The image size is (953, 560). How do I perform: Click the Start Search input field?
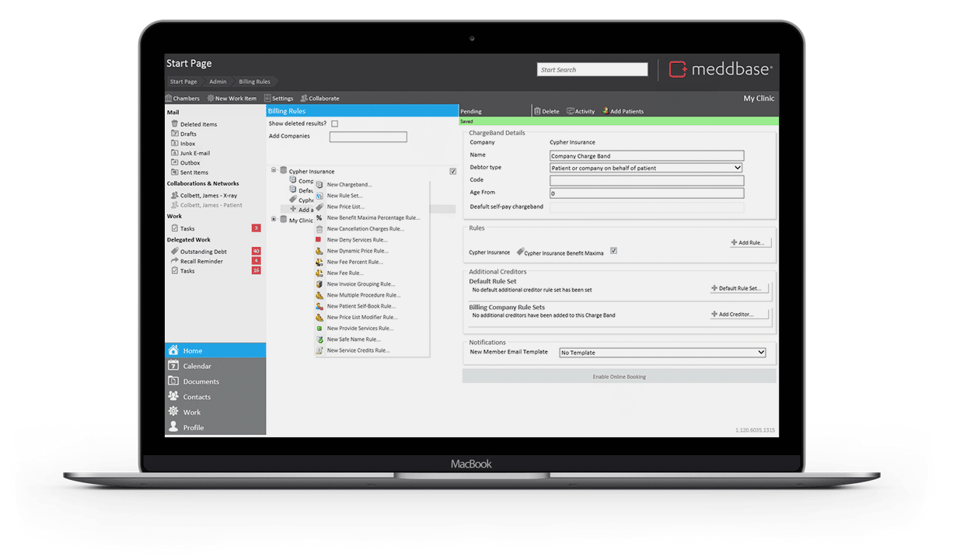592,70
